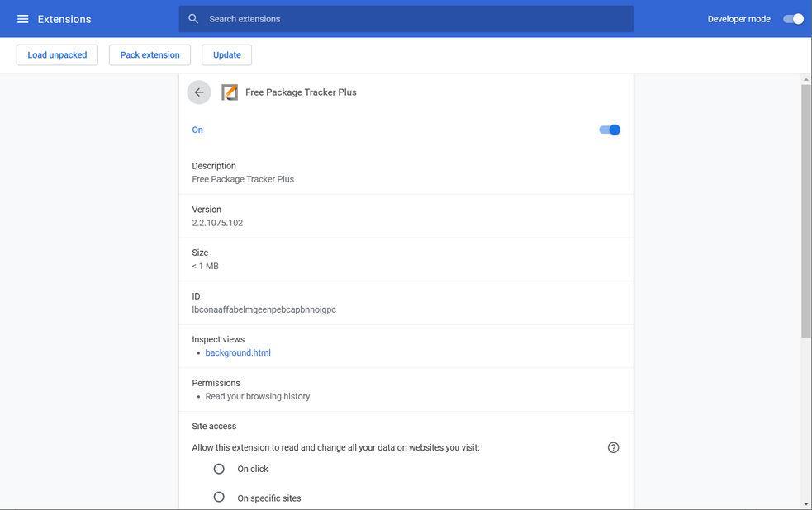Click the Site access heading
Image resolution: width=812 pixels, height=510 pixels.
pos(214,426)
